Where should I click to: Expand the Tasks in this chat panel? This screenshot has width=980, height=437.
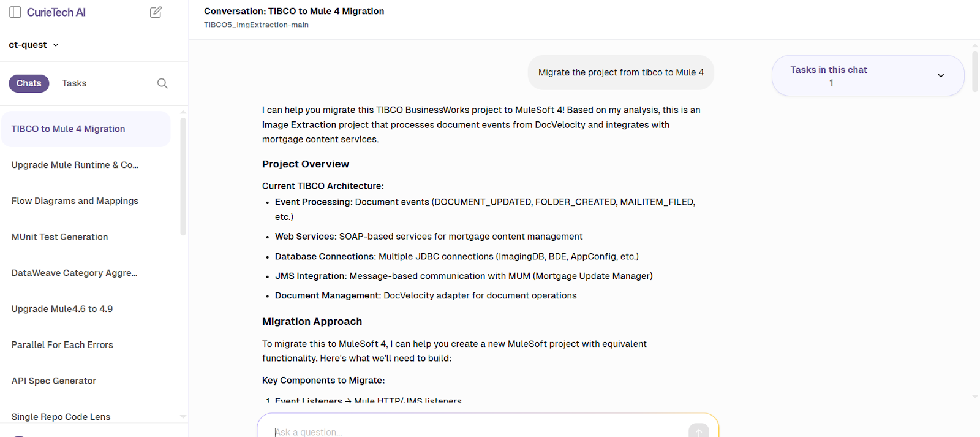pos(941,75)
